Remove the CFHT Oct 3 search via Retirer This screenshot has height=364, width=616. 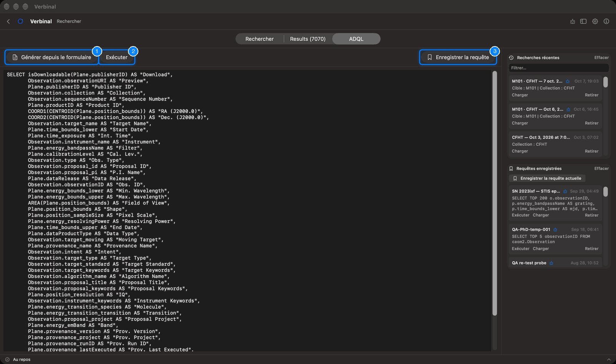[592, 151]
